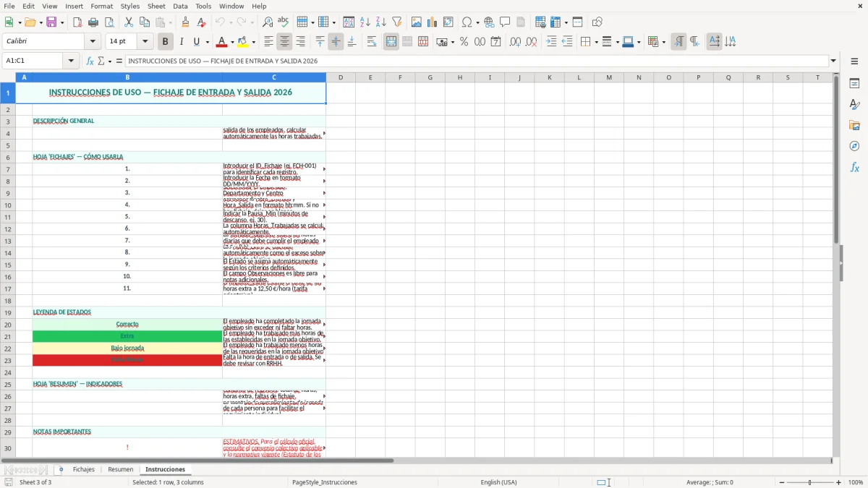Format as Percent icon
Viewport: 868px width, 488px height.
coord(464,42)
